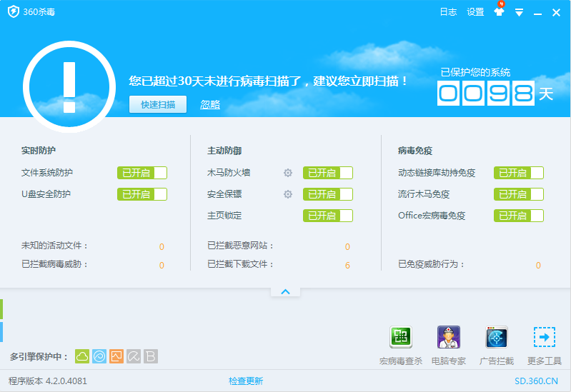Click the green cloud engine icon
Image resolution: width=571 pixels, height=392 pixels.
tap(82, 356)
